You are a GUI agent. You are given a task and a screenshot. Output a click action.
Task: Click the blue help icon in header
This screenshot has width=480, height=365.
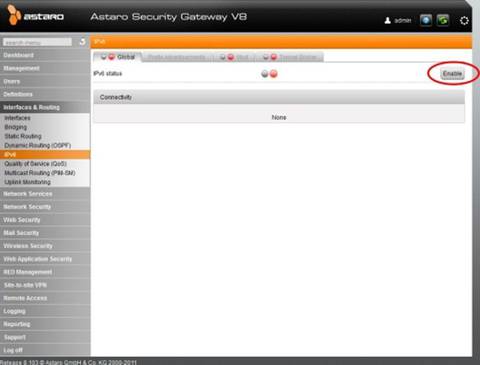426,21
